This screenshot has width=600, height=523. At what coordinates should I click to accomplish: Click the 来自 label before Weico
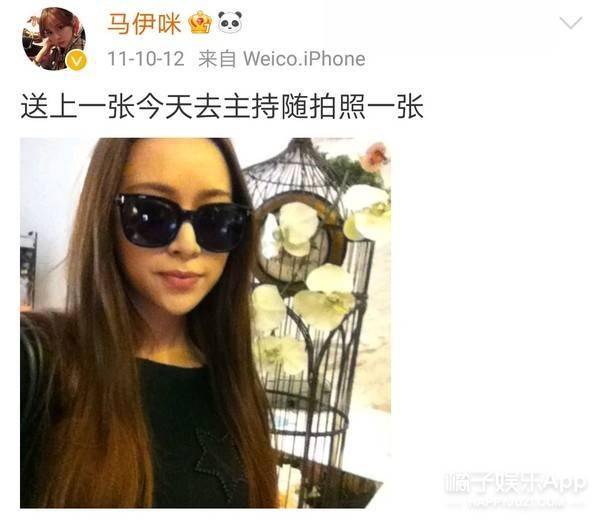(x=217, y=59)
